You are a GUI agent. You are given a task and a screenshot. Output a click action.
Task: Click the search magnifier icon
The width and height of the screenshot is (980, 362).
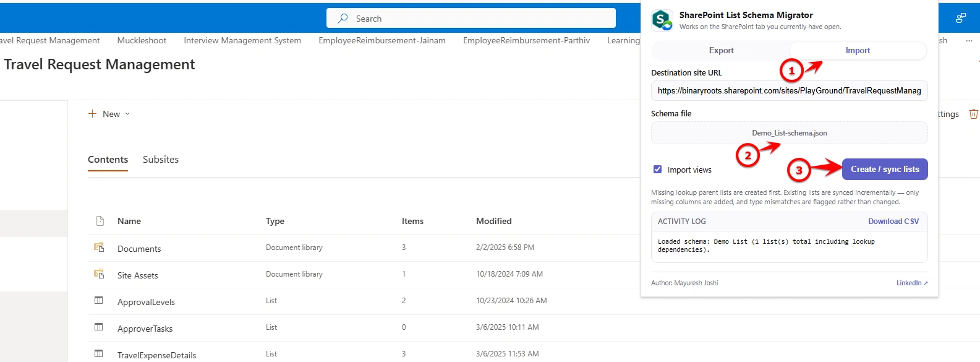(x=343, y=19)
